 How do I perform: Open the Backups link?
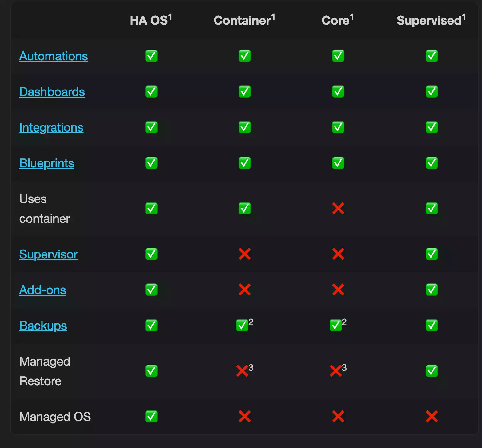click(43, 326)
